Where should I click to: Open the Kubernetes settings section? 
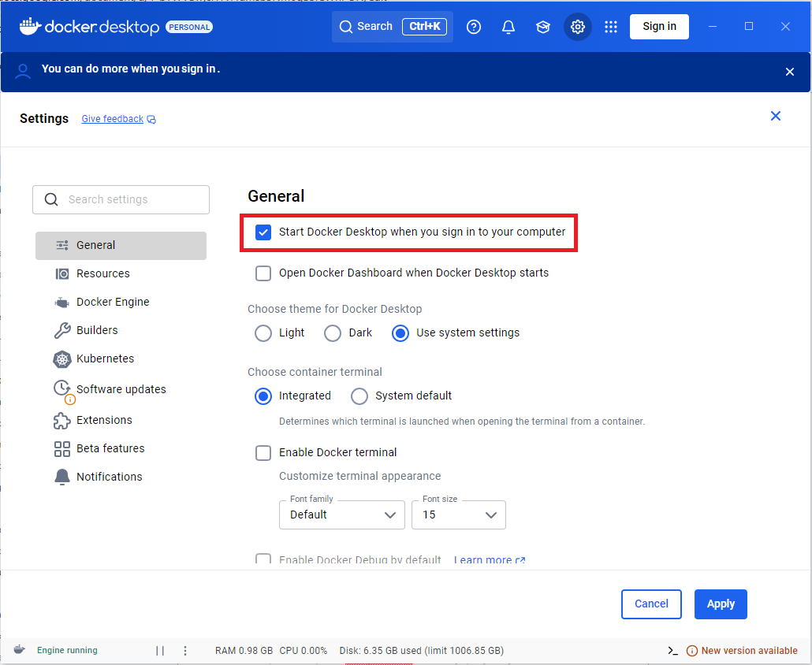click(105, 359)
